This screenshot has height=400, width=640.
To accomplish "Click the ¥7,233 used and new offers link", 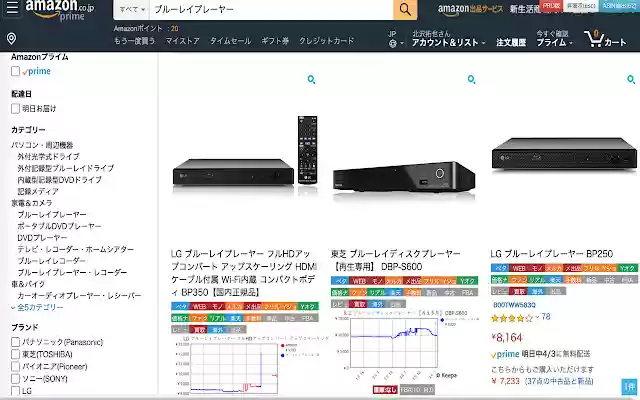I will (x=542, y=381).
